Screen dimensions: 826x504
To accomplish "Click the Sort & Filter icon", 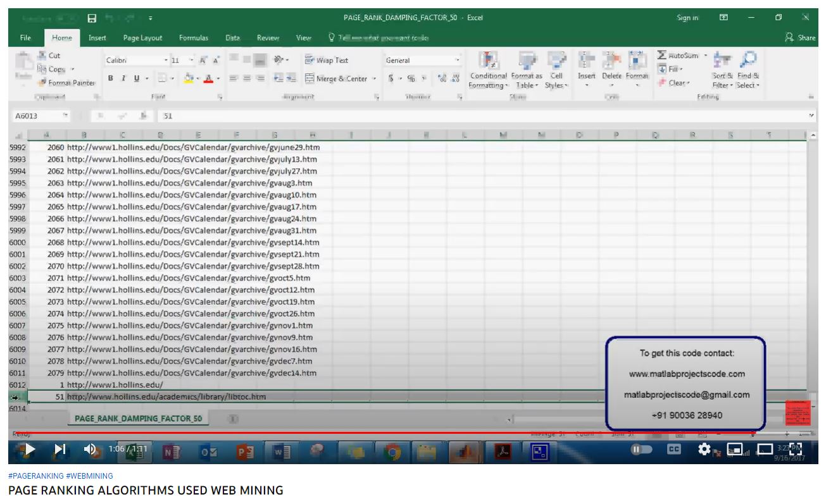I will tap(722, 61).
